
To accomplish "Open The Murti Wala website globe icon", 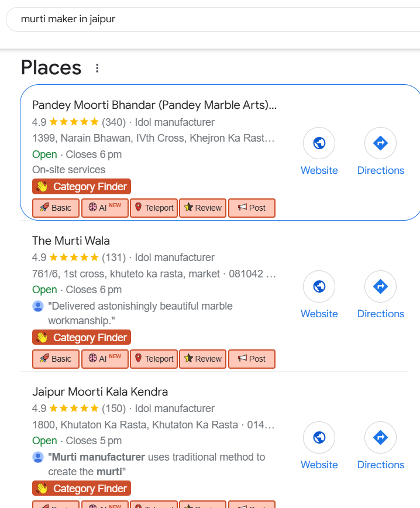I will tap(319, 286).
